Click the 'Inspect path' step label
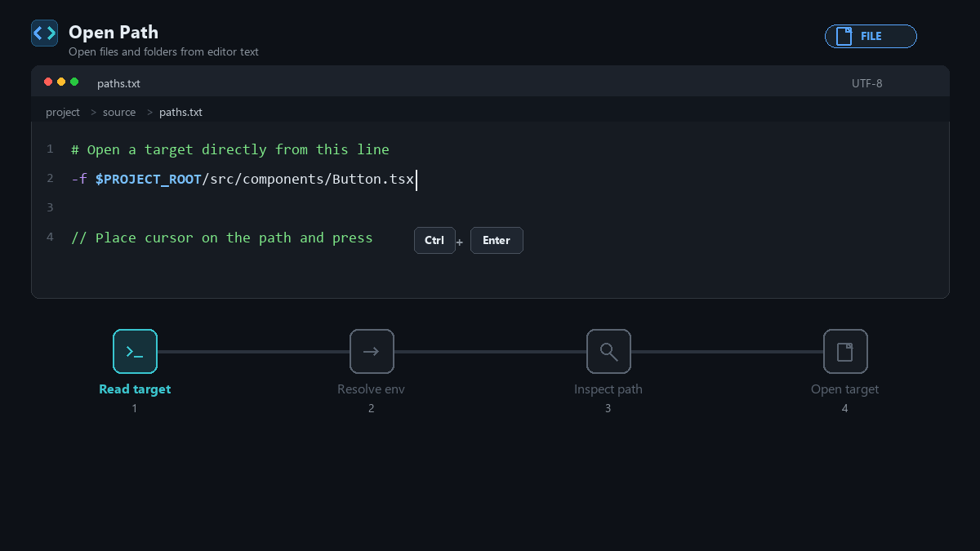Screen dimensions: 980x551 608,389
